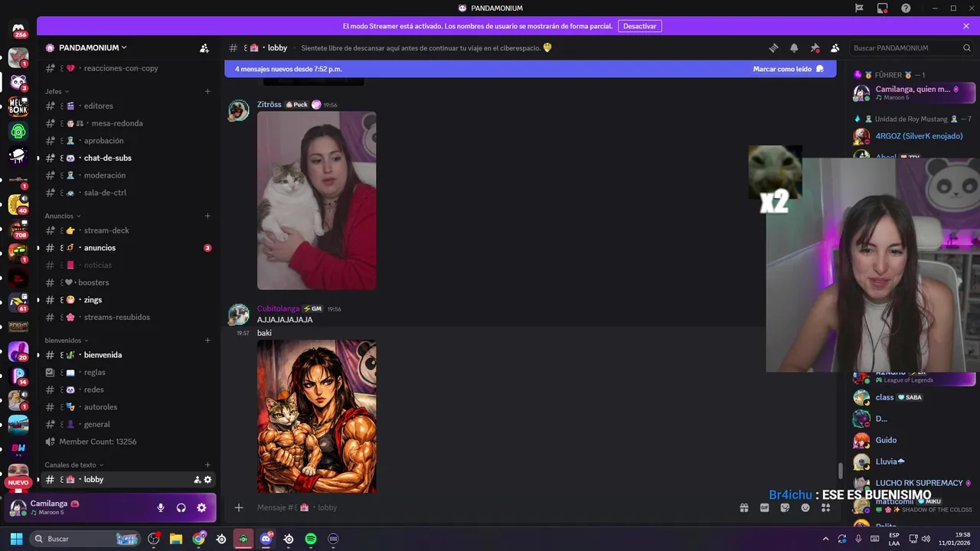Click the chat scrollbar thumb
This screenshot has width=980, height=551.
[840, 469]
